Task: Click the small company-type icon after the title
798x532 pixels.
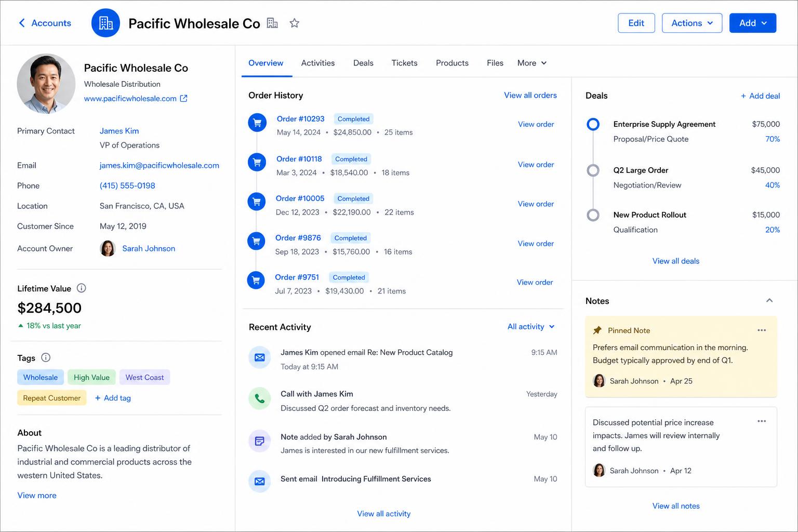Action: click(x=272, y=23)
